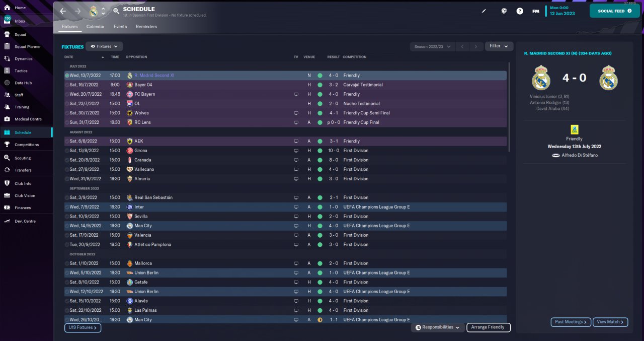Screen dimensions: 644x341
Task: Open the U19 Fixtures button
Action: [83, 327]
